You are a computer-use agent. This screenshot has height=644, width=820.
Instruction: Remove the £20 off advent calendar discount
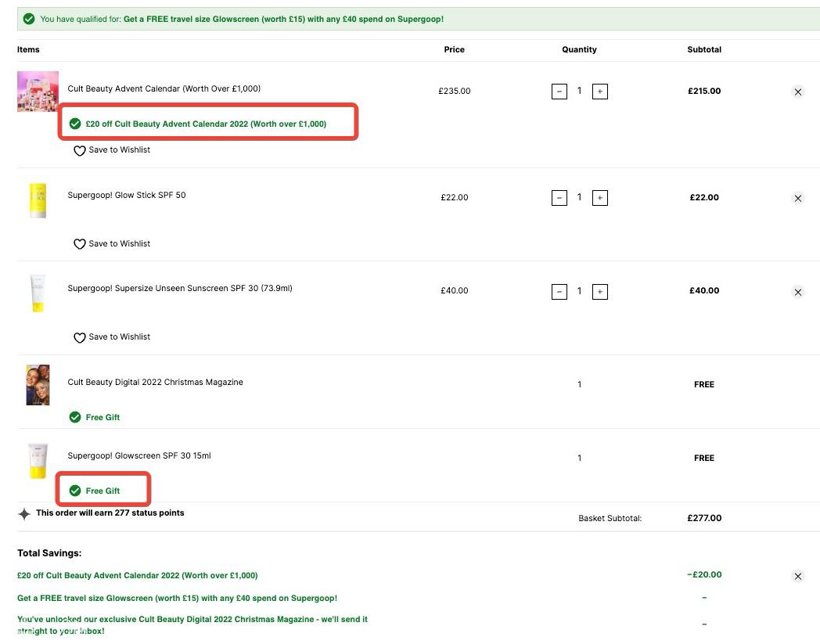(x=797, y=576)
